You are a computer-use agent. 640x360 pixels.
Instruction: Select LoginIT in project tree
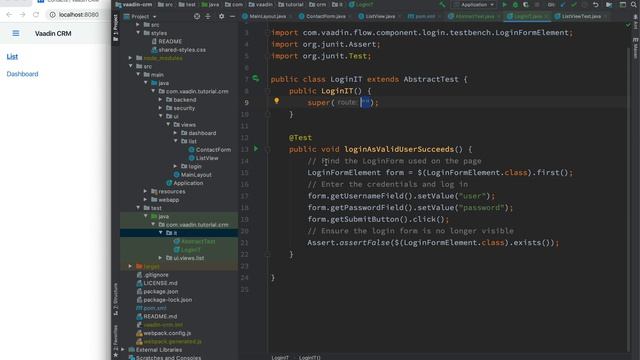click(x=187, y=249)
